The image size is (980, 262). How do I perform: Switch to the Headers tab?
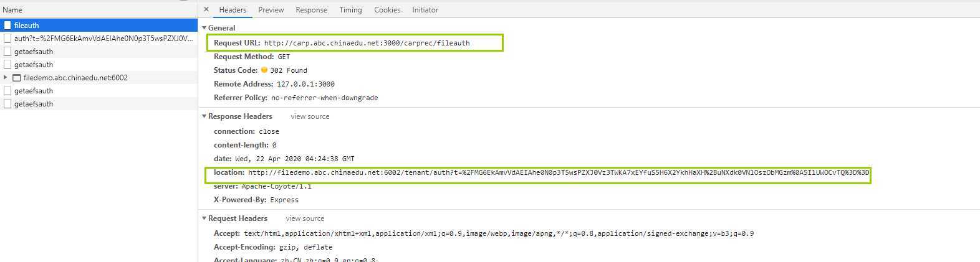tap(233, 10)
